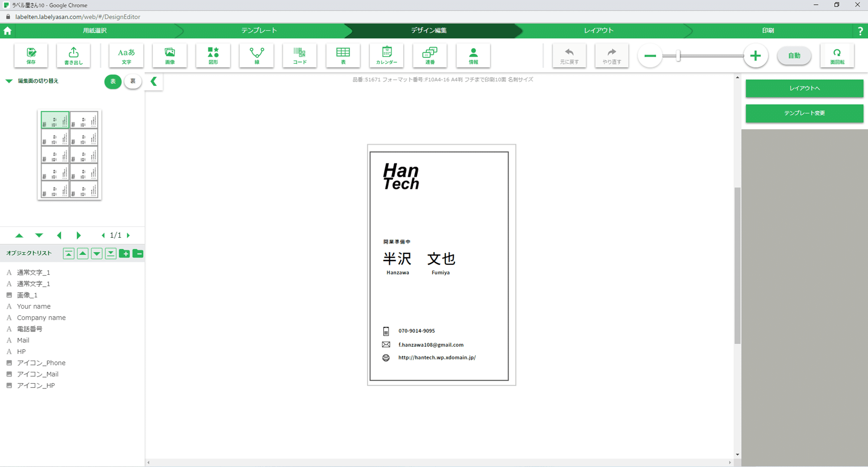
Task: Open the 用紙選択 step tab
Action: point(95,31)
